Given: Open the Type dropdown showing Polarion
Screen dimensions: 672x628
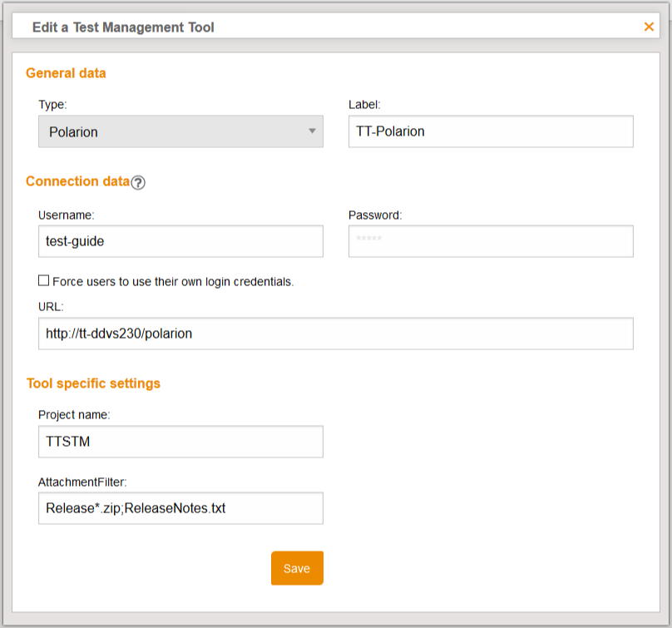Looking at the screenshot, I should point(180,131).
